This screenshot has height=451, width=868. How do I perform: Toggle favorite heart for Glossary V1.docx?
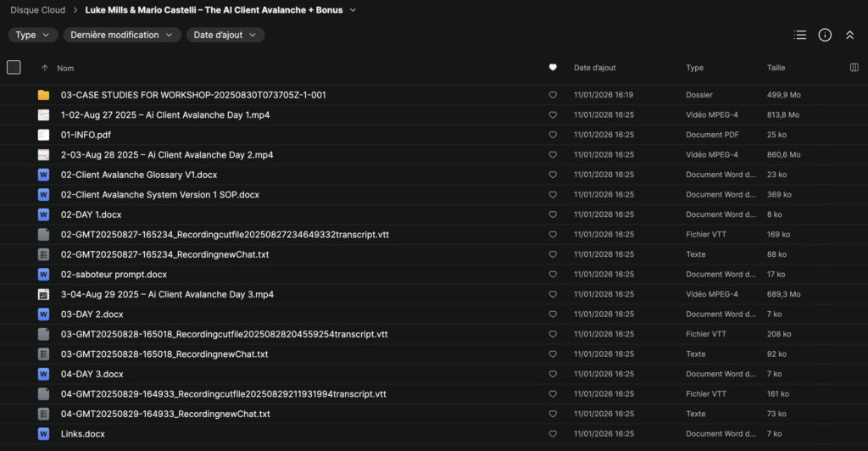tap(553, 175)
